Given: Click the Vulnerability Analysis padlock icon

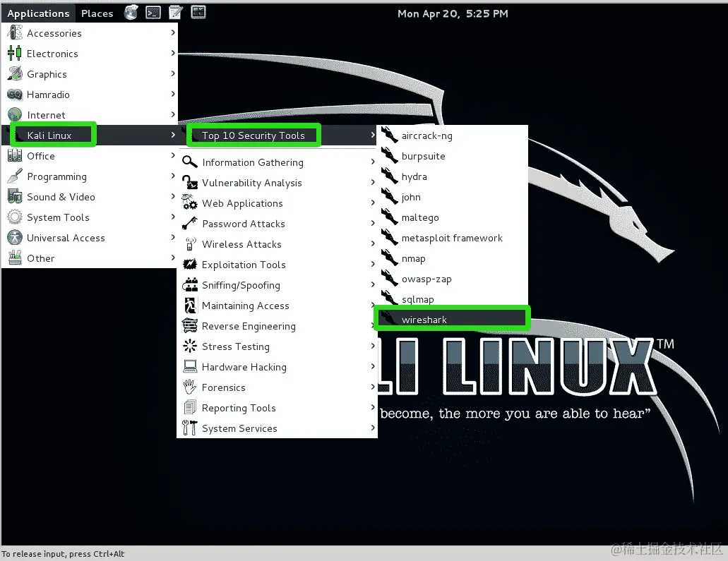Looking at the screenshot, I should (189, 182).
